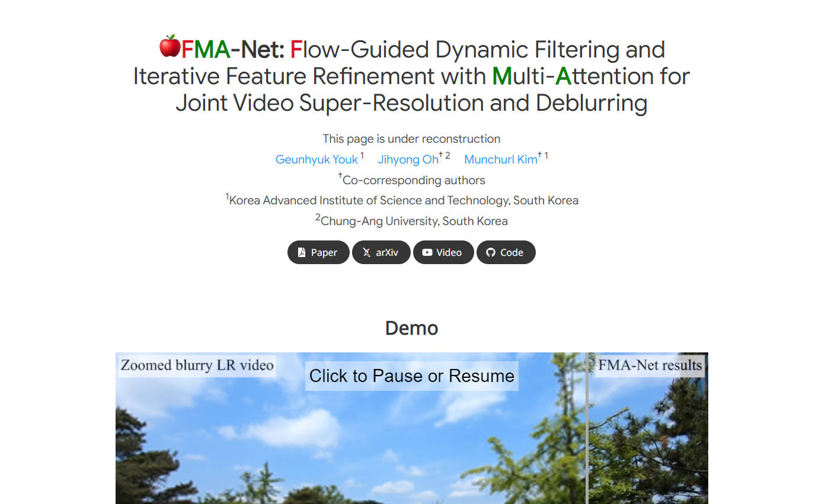Click the GitHub icon on Code button
The height and width of the screenshot is (504, 828).
point(490,252)
